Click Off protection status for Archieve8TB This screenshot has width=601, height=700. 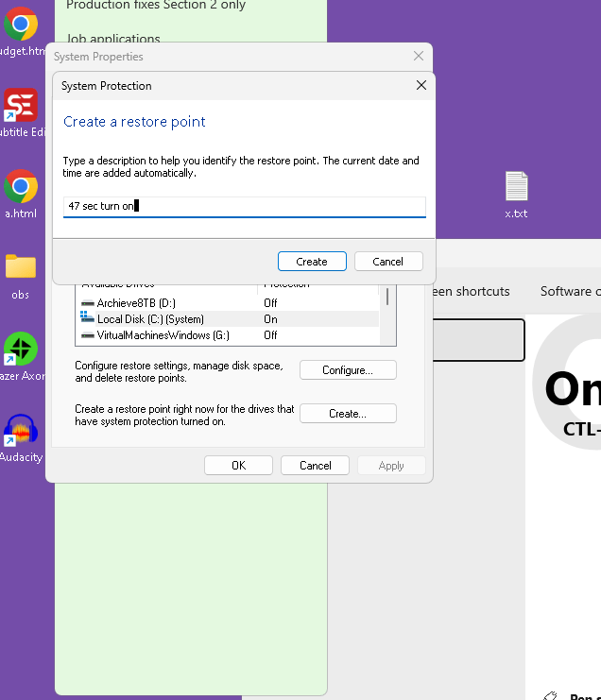(x=270, y=303)
